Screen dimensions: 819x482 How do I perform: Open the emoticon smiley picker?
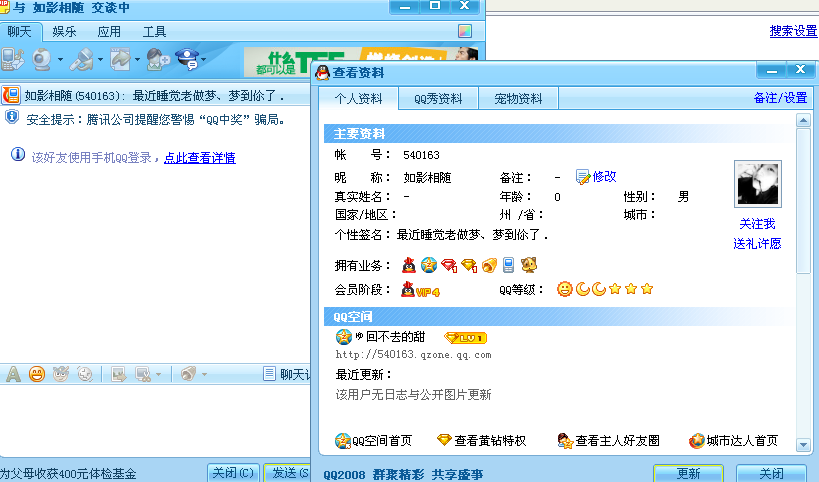(37, 374)
